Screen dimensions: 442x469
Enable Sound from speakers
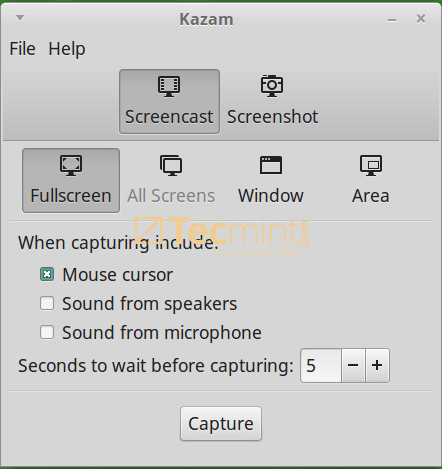click(x=47, y=303)
